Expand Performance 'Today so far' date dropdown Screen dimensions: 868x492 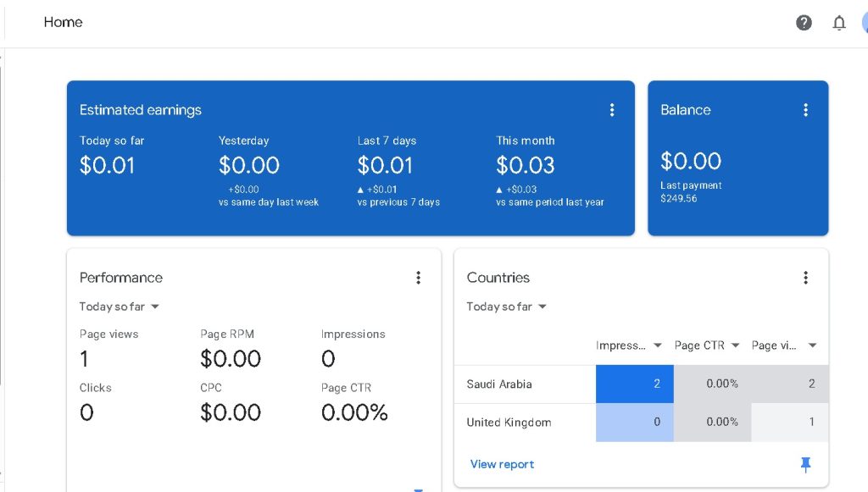click(x=120, y=307)
